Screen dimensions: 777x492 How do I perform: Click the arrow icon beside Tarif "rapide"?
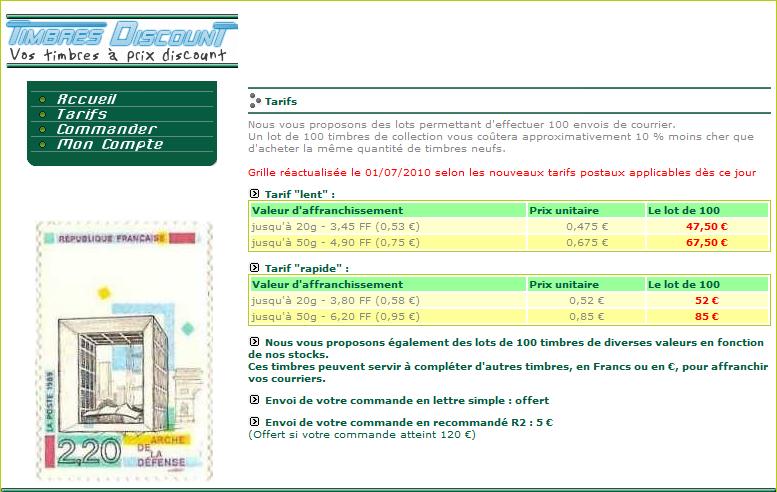[x=253, y=269]
